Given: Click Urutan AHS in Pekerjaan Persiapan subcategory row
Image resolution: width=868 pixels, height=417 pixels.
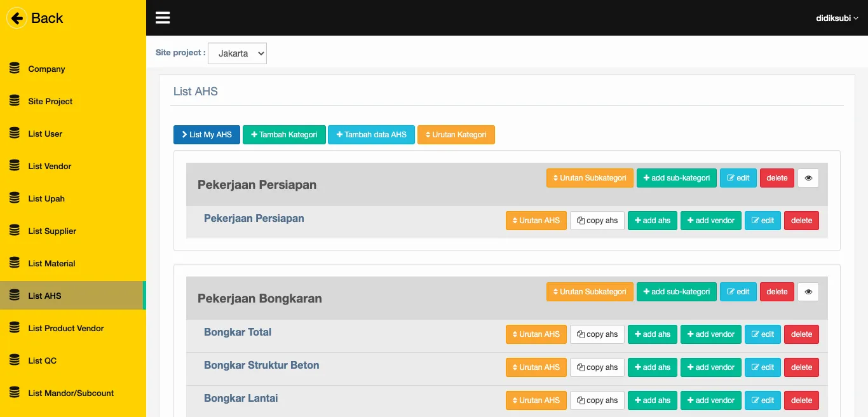Looking at the screenshot, I should [x=536, y=221].
